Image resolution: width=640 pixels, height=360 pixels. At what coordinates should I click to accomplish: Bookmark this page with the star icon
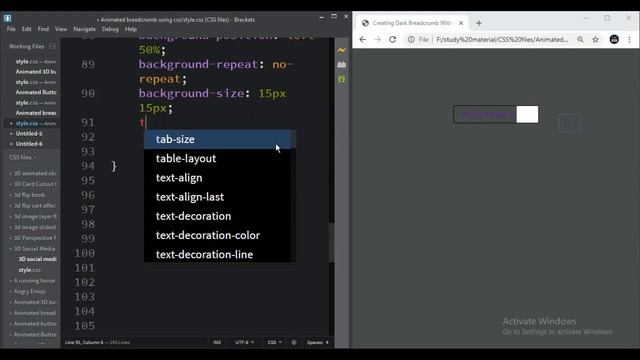pyautogui.click(x=596, y=40)
